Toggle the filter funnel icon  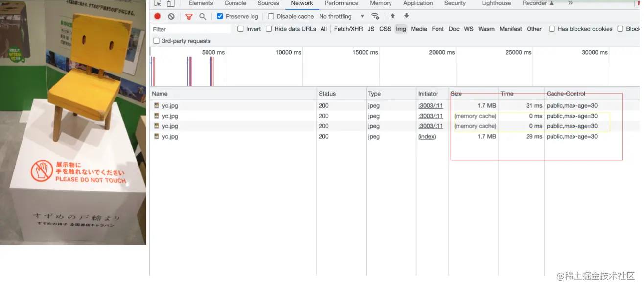tap(189, 16)
